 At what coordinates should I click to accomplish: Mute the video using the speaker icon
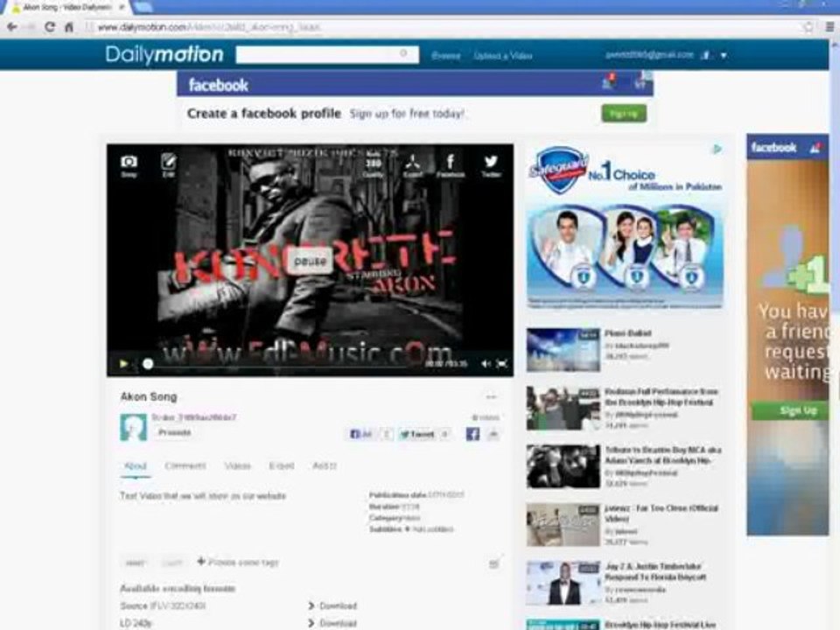tap(486, 364)
